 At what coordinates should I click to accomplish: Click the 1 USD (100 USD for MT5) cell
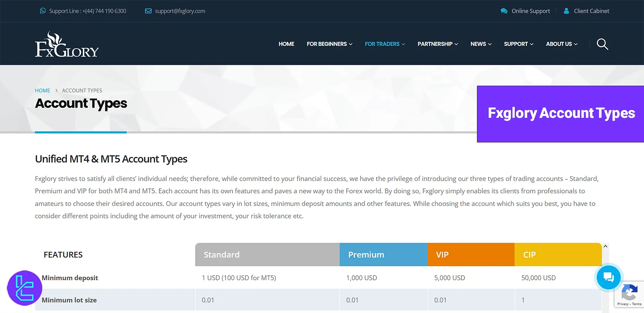(239, 278)
